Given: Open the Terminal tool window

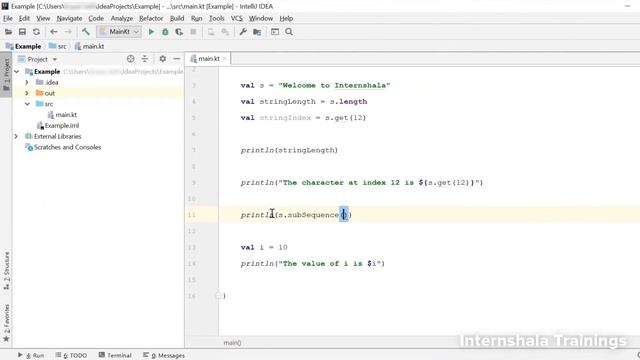Looking at the screenshot, I should pos(115,356).
